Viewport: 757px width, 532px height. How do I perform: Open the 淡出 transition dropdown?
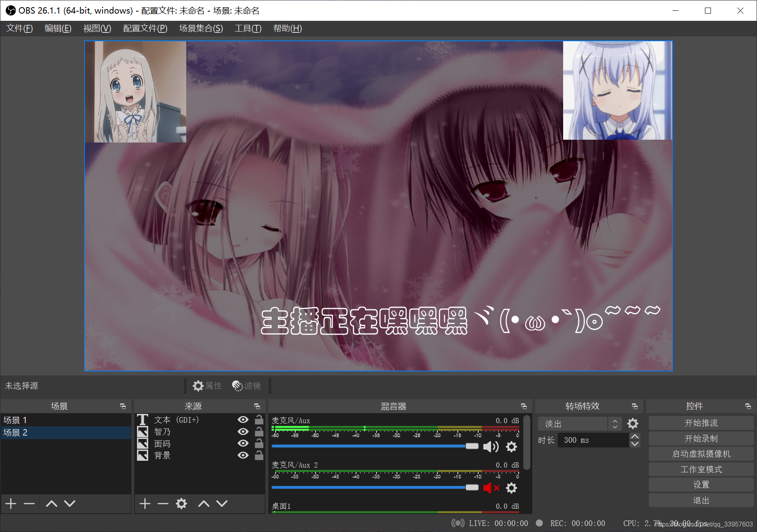[x=580, y=424]
